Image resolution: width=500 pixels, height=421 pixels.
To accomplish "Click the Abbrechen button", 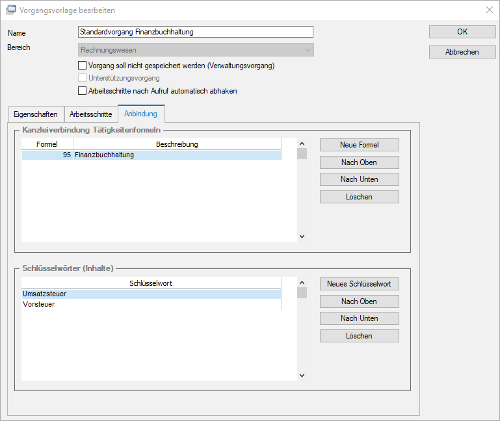I will click(462, 52).
